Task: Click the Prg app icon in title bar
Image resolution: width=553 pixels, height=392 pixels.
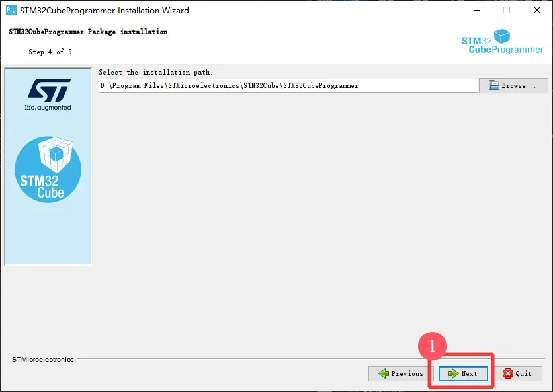Action: click(11, 10)
